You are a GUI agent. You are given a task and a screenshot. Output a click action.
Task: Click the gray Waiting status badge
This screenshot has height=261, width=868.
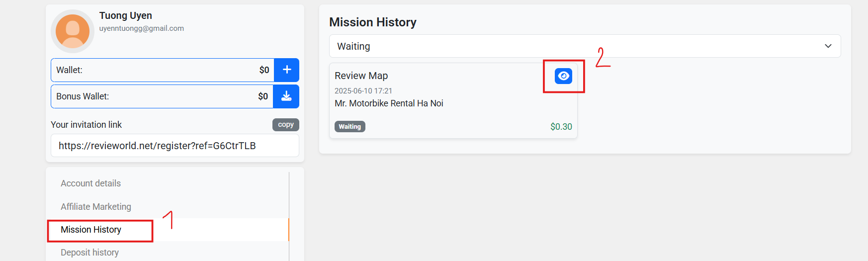pos(350,127)
